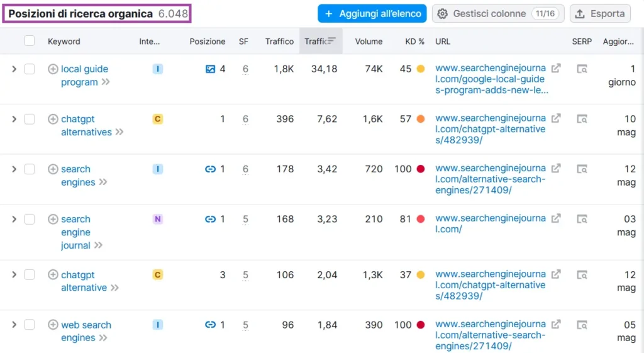The width and height of the screenshot is (644, 353).
Task: Open external URL link for search engines row
Action: tap(556, 169)
